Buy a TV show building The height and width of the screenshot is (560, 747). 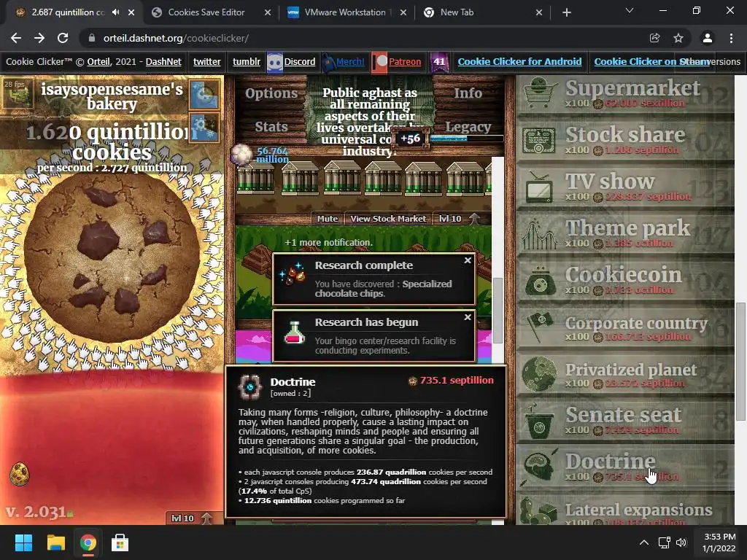click(x=625, y=187)
